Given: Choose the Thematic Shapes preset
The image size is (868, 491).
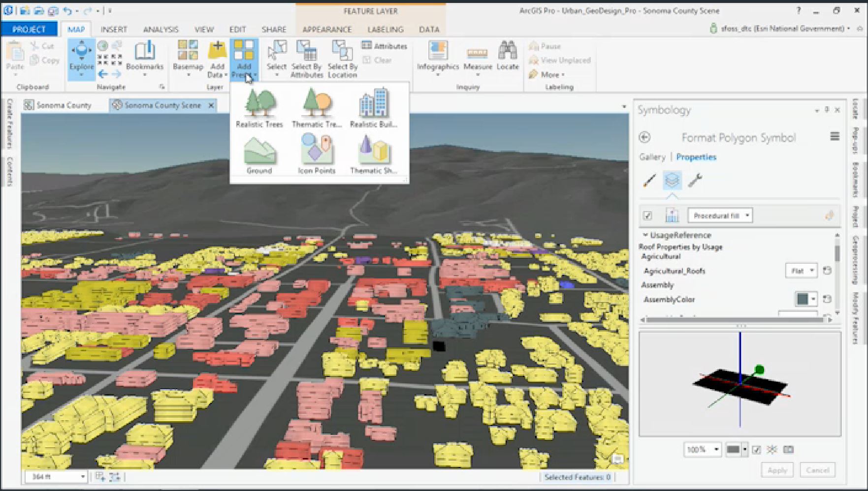Looking at the screenshot, I should coord(374,154).
